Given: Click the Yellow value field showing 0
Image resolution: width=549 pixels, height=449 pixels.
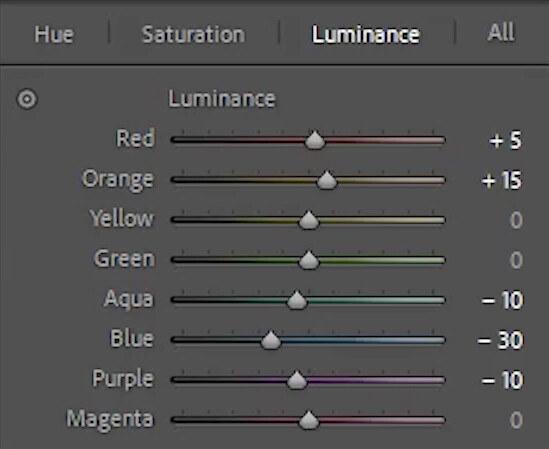Looking at the screenshot, I should click(516, 220).
